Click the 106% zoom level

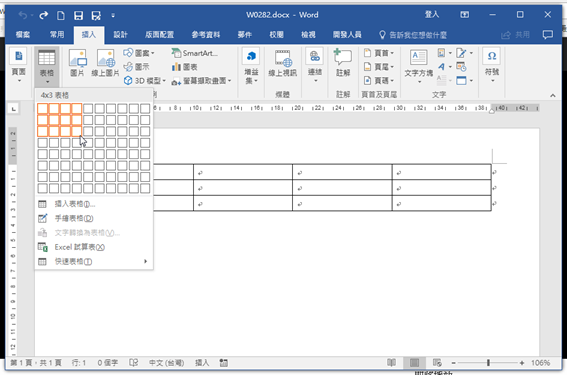(540, 363)
